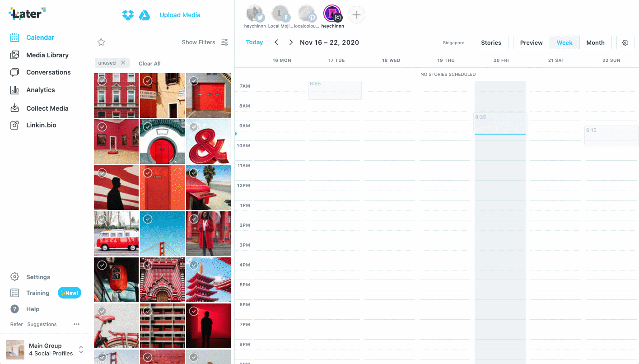Click the Analytics bar chart icon
Screen dimensions: 639x364
click(x=15, y=90)
